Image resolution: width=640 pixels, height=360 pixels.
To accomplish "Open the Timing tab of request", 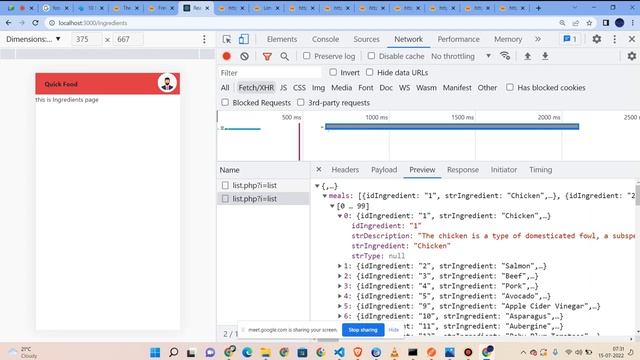I will [540, 169].
